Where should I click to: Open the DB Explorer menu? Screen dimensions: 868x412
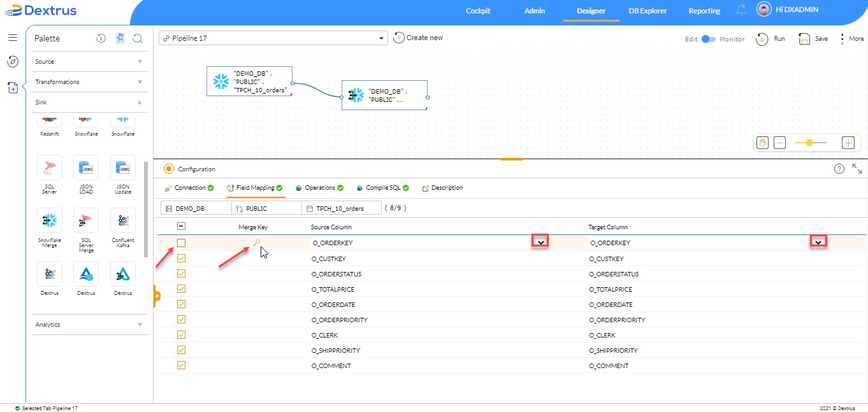tap(647, 11)
